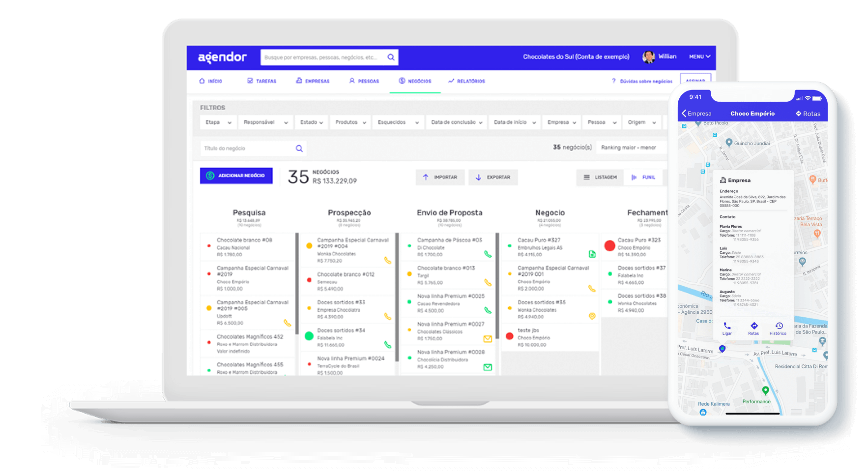Click phone icon on Doces sortidos #34 card
Viewport: 868px width, 475px height.
(x=388, y=345)
